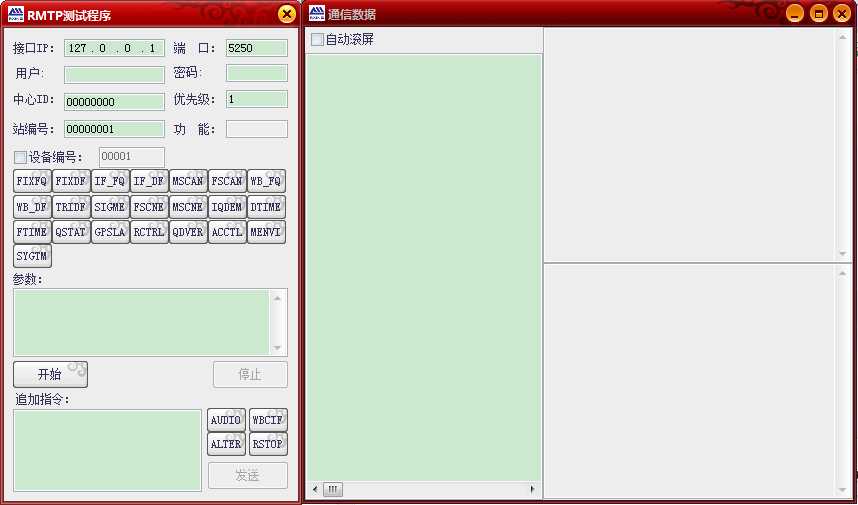The image size is (858, 505).
Task: Click the right scroll arrow in 通信数据 log
Action: pyautogui.click(x=533, y=489)
